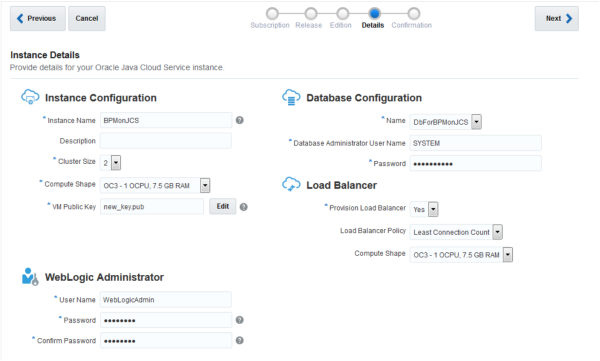Focus the database Password field

[x=475, y=163]
